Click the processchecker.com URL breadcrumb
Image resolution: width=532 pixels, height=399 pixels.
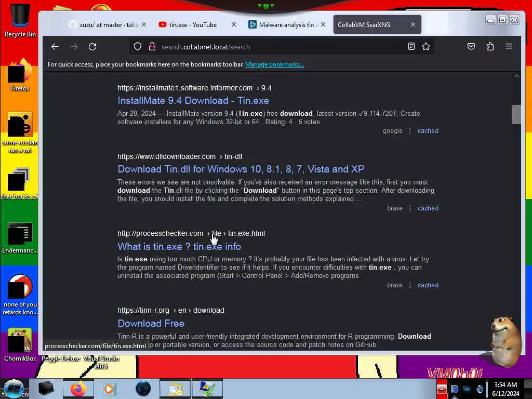tap(191, 233)
